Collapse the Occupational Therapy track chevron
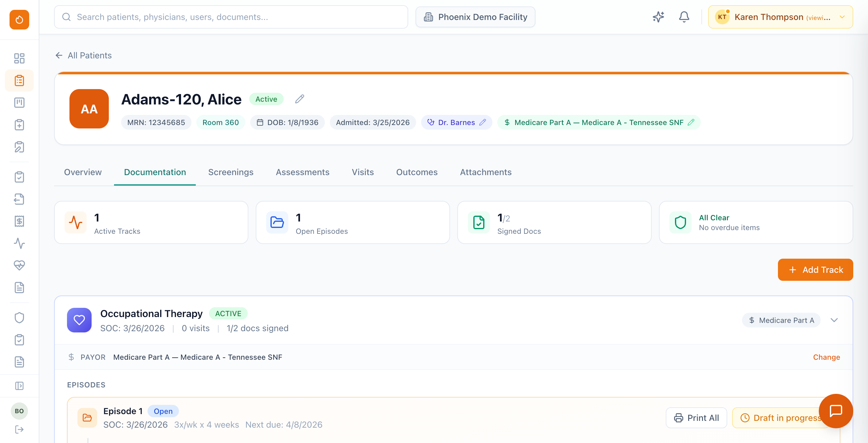The image size is (868, 443). coord(834,320)
